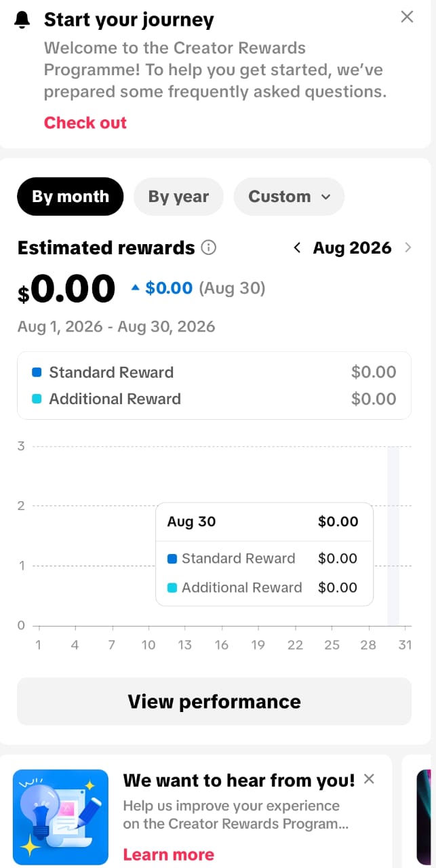This screenshot has height=868, width=436.
Task: Tap the notification bell icon
Action: point(22,20)
